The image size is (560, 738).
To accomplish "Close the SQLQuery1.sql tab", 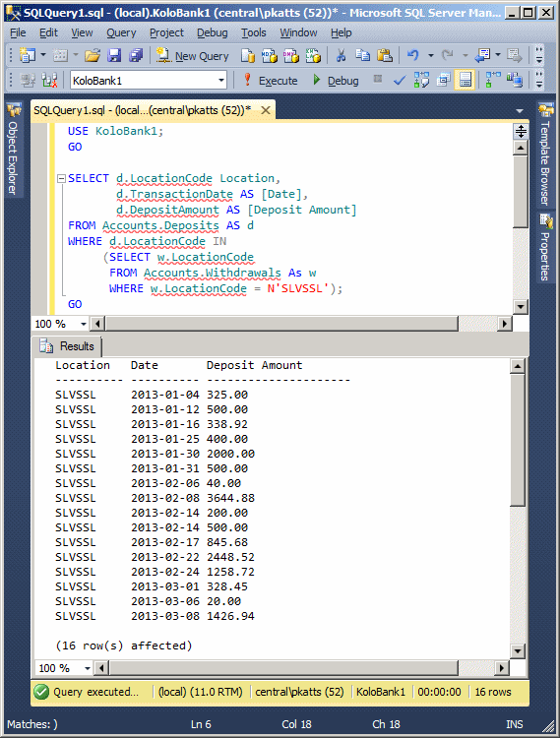I will pos(266,110).
